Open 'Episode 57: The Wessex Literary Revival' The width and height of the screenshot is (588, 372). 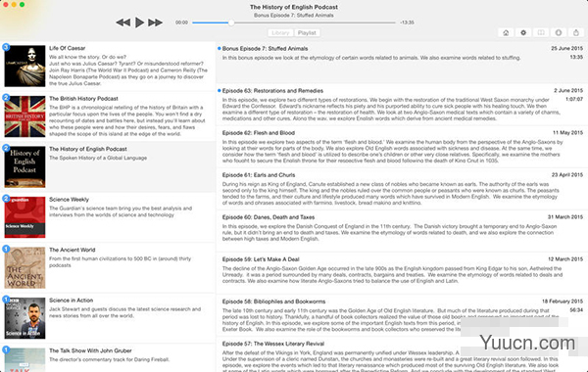273,344
